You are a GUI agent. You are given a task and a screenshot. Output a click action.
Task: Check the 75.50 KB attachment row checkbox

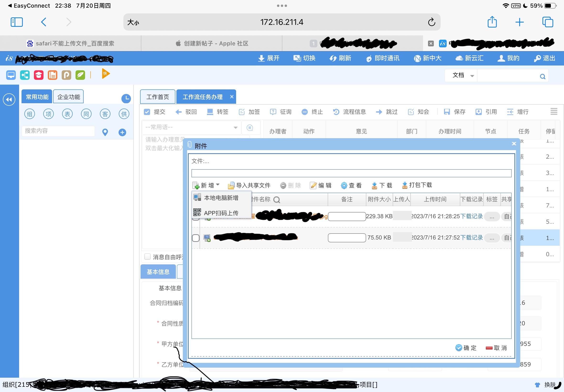point(196,238)
